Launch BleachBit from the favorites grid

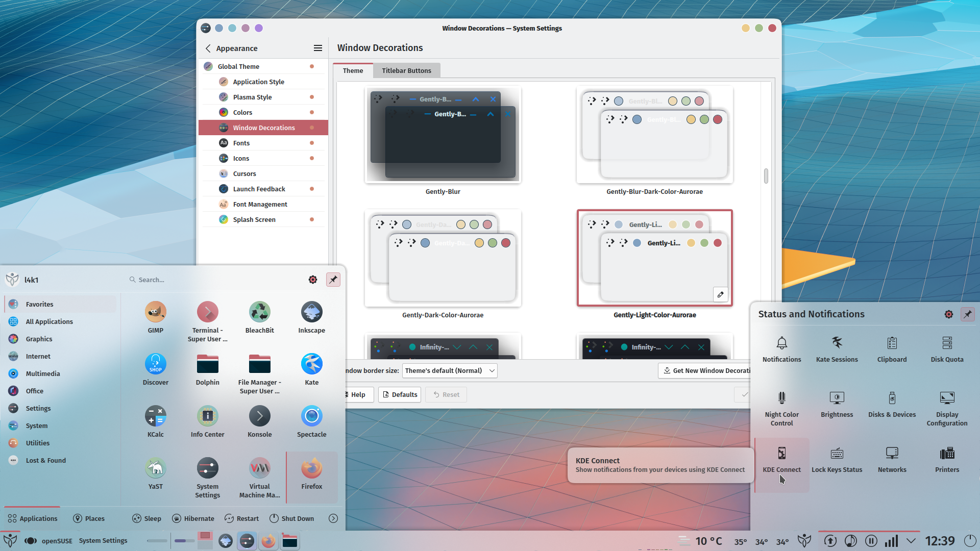(259, 317)
